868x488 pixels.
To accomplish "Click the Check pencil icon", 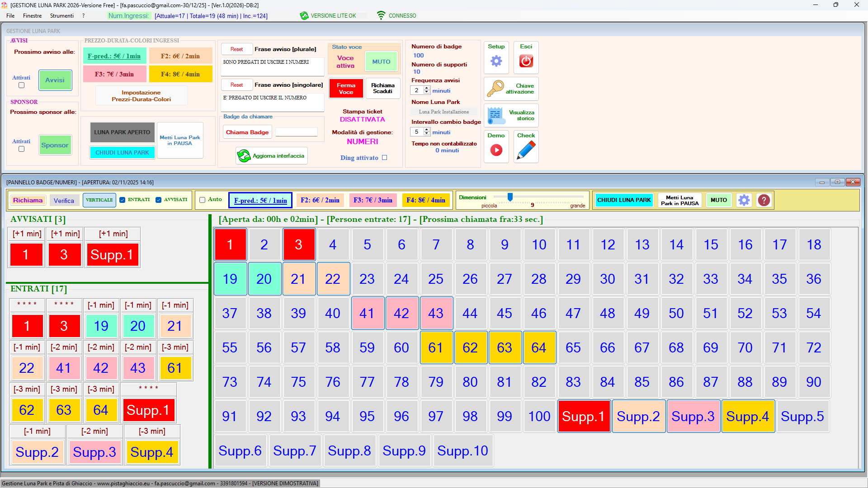I will point(526,150).
